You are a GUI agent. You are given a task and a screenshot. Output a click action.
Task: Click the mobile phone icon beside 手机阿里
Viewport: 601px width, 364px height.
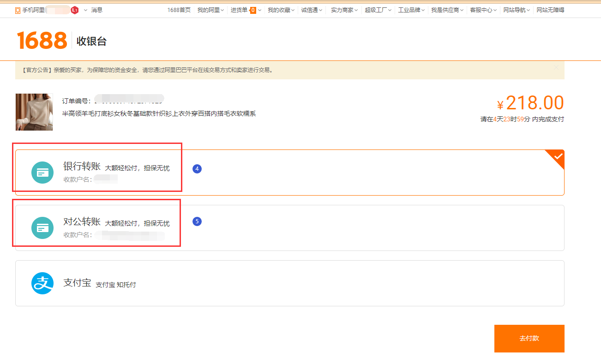[18, 10]
